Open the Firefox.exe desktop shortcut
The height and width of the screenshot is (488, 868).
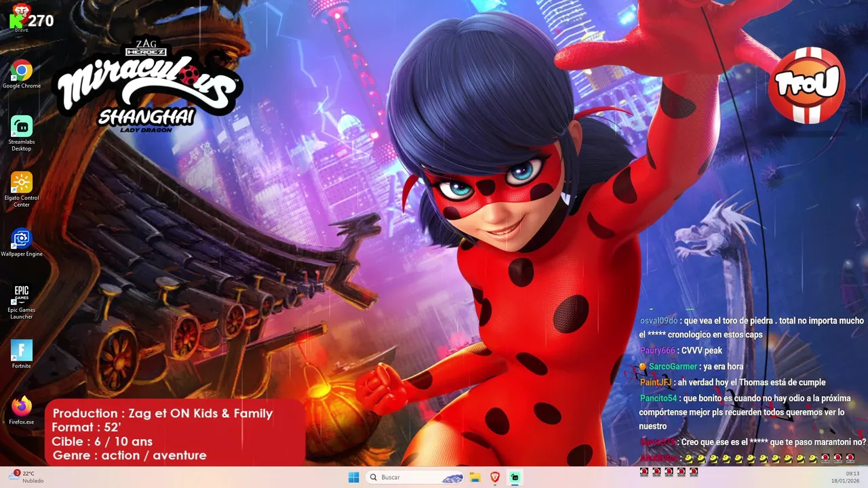coord(21,411)
